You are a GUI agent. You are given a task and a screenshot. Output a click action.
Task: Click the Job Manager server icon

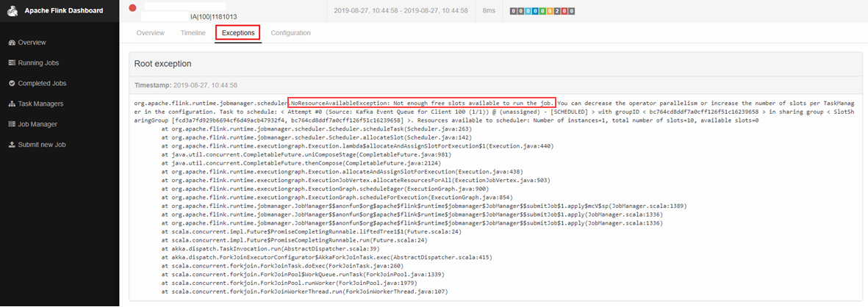pyautogui.click(x=12, y=124)
